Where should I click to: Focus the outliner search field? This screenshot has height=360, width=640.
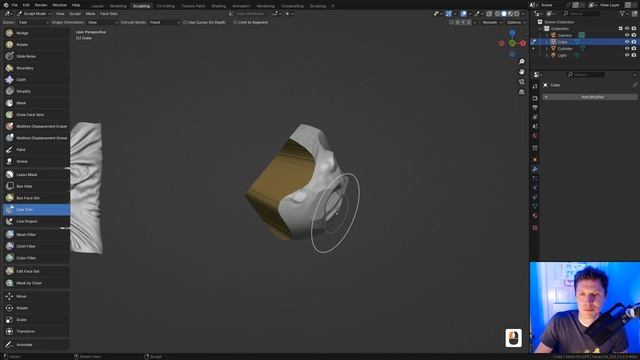point(581,14)
